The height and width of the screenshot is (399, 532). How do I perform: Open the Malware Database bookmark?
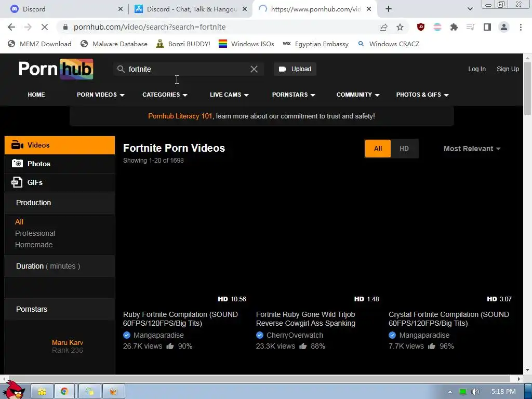click(114, 44)
